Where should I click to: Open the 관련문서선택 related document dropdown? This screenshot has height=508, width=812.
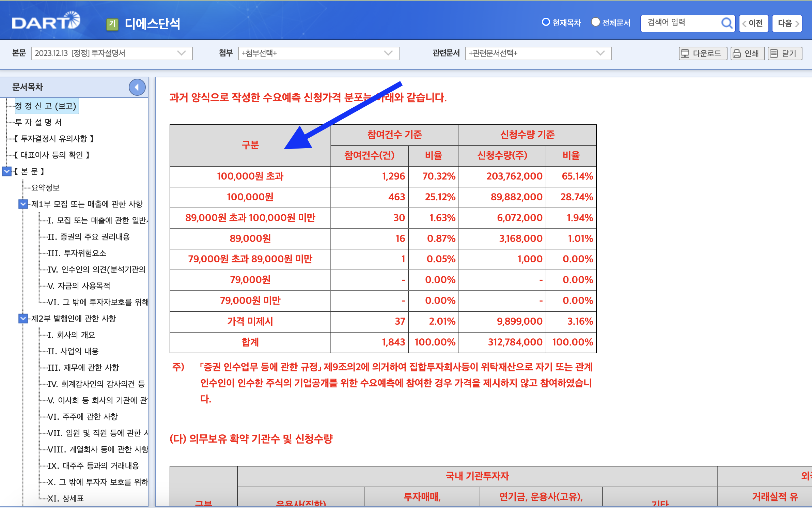pyautogui.click(x=599, y=53)
